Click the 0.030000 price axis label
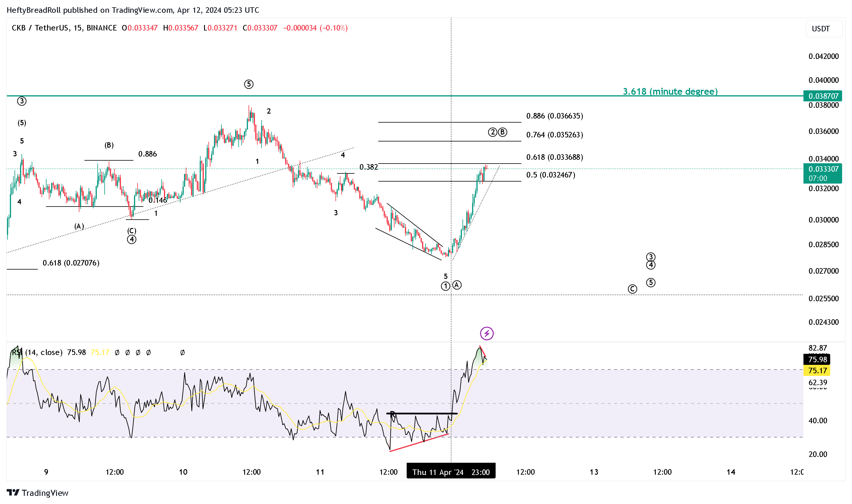The image size is (852, 504). coord(824,220)
